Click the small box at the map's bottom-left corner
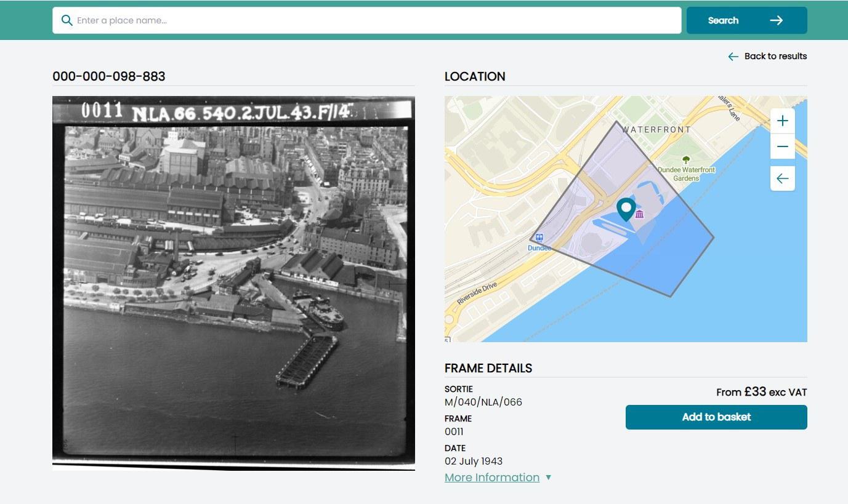Viewport: 848px width, 504px height. pyautogui.click(x=448, y=338)
